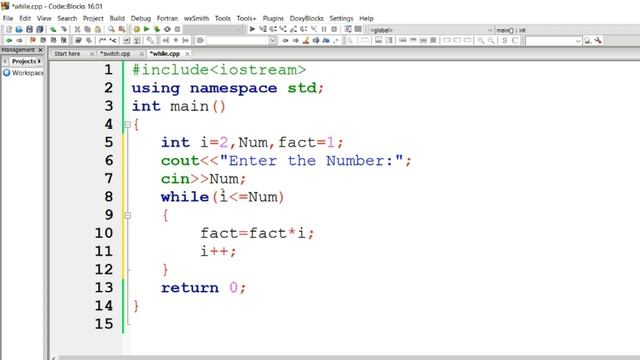Save the current file
Image resolution: width=640 pixels, height=360 pixels.
tap(29, 29)
